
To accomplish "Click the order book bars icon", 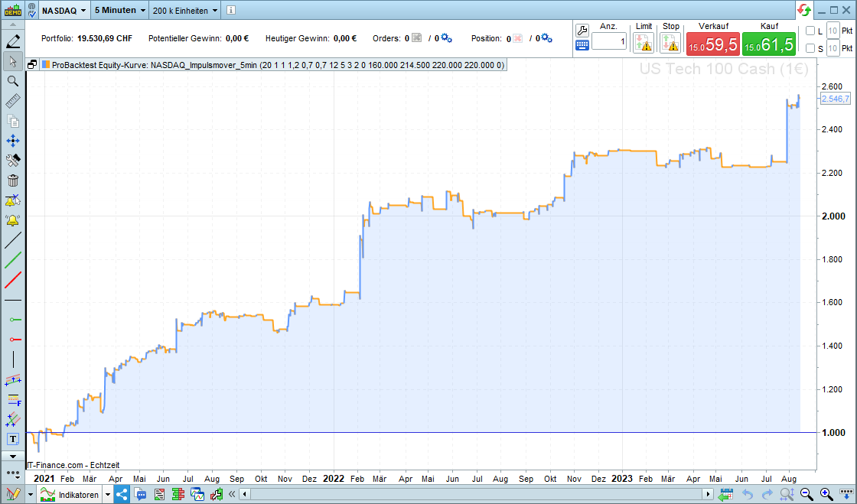I will tap(178, 495).
